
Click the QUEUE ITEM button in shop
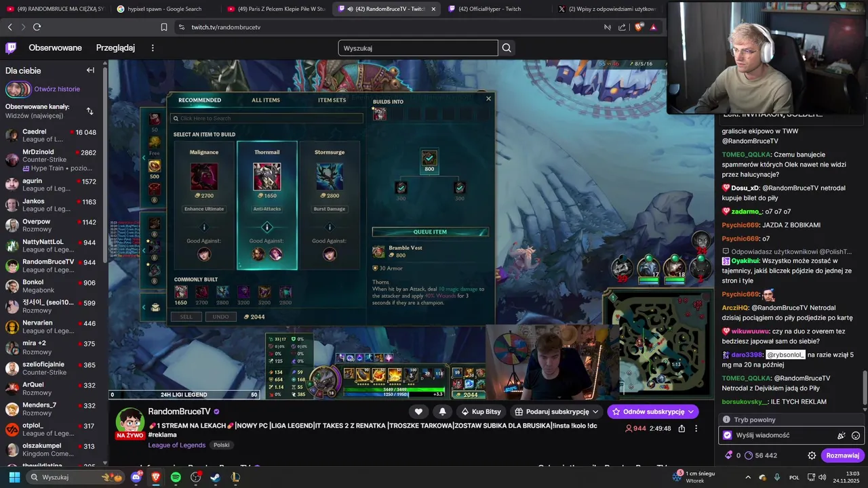(430, 232)
